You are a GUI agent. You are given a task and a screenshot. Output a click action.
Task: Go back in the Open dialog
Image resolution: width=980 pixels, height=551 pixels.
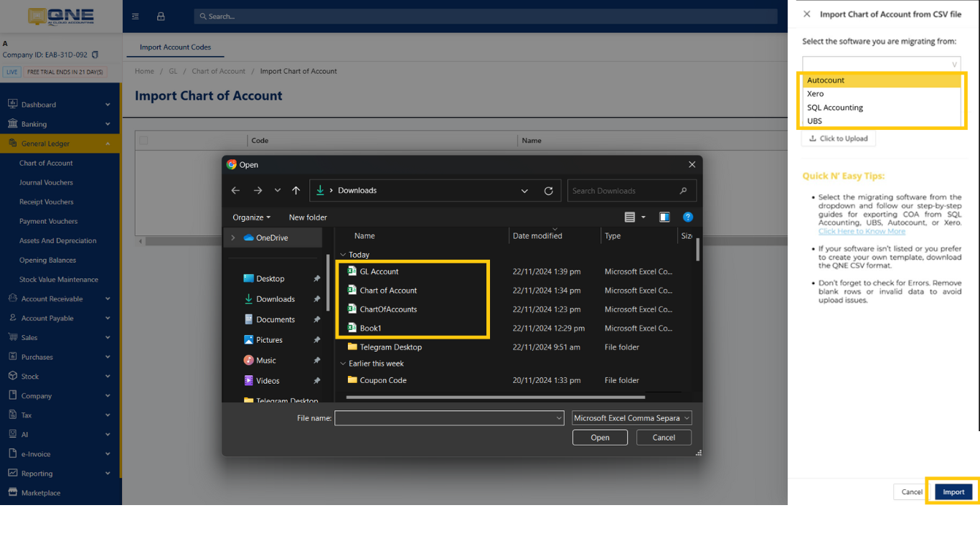(235, 190)
